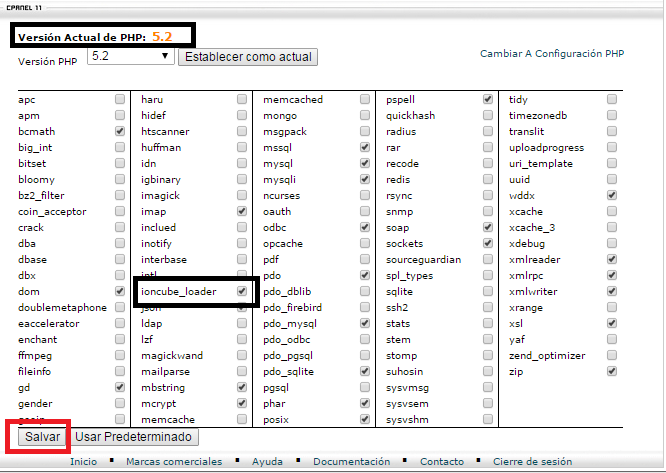Enable the suhosin checkbox
Image resolution: width=666 pixels, height=473 pixels.
tap(488, 371)
